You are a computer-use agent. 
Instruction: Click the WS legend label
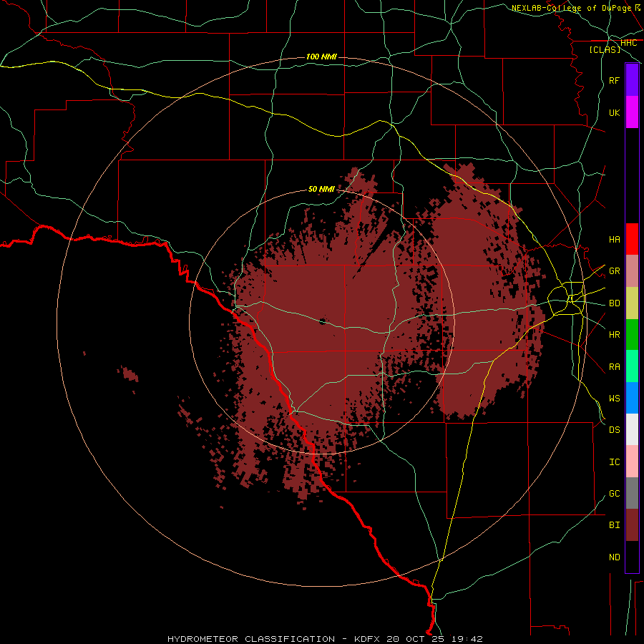click(614, 399)
